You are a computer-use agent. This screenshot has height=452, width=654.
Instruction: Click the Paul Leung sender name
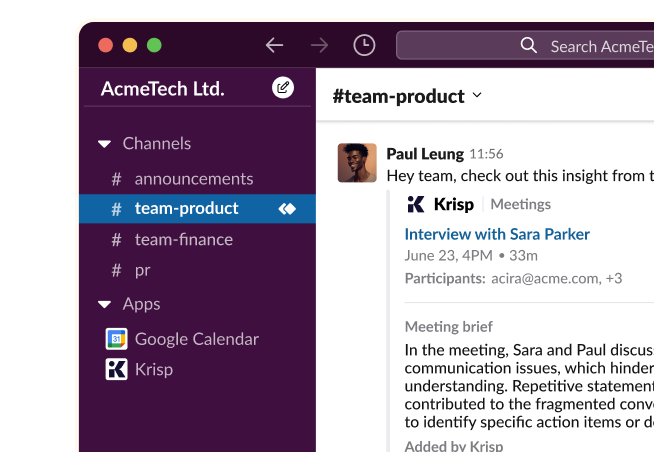[424, 154]
